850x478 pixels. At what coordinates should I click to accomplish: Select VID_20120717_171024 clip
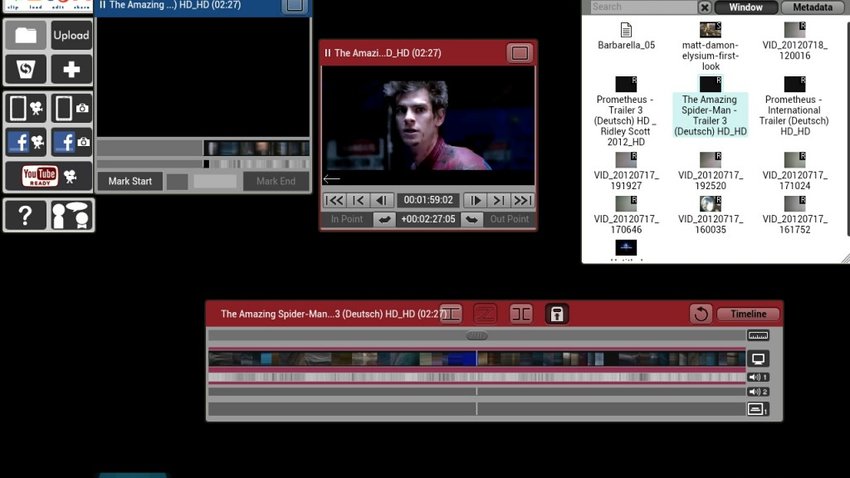pos(795,172)
